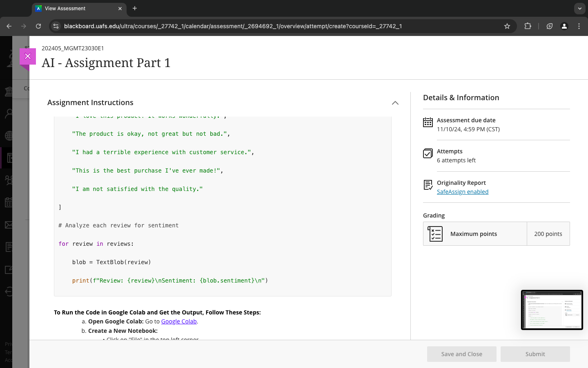This screenshot has height=368, width=588.
Task: Click the 'This is the best purchase' review string
Action: click(147, 171)
